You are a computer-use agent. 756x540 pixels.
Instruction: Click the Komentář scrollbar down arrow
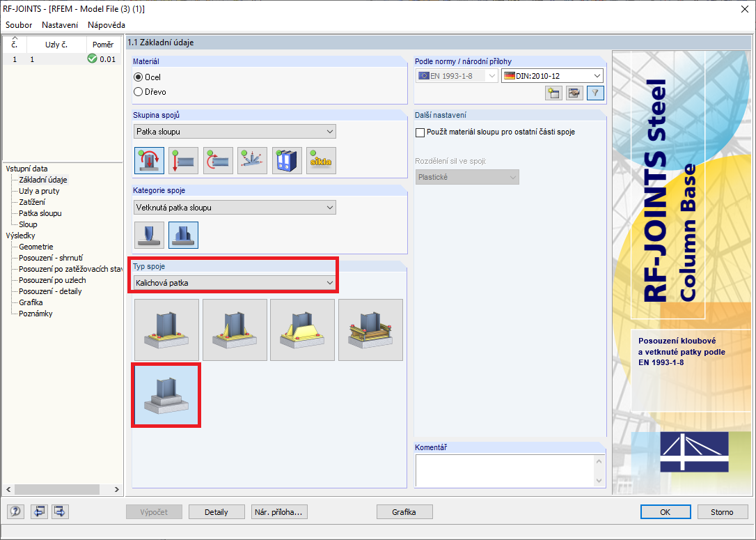tap(599, 481)
